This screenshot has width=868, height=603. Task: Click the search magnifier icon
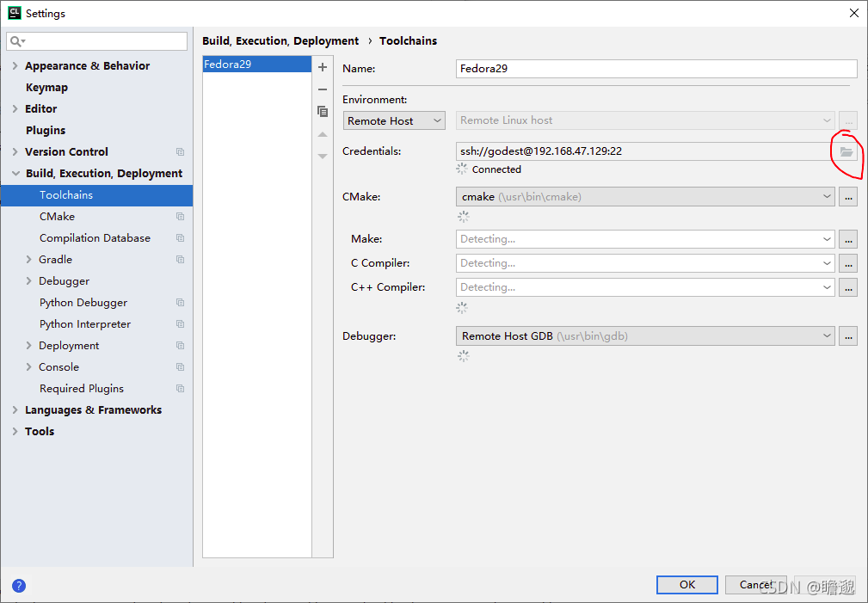click(x=16, y=41)
